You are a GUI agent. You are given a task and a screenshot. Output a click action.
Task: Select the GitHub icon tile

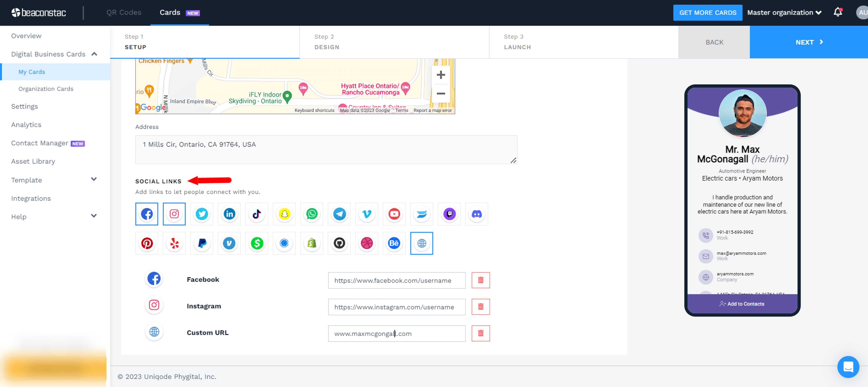pyautogui.click(x=339, y=243)
